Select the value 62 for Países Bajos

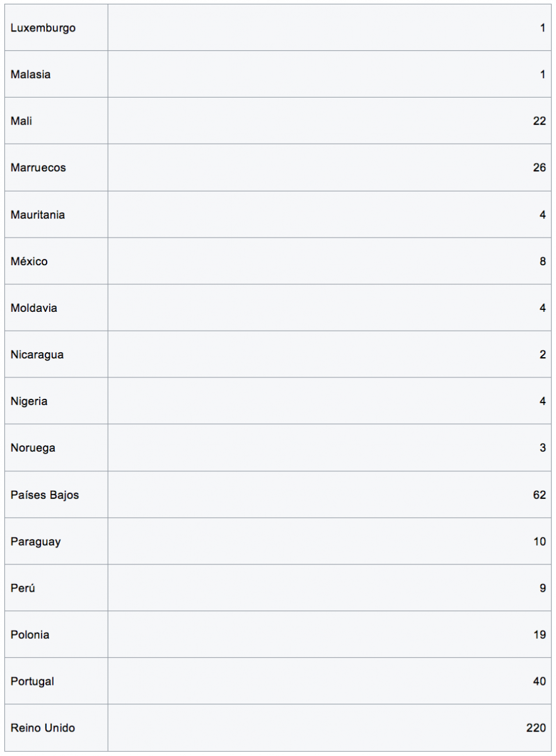539,495
